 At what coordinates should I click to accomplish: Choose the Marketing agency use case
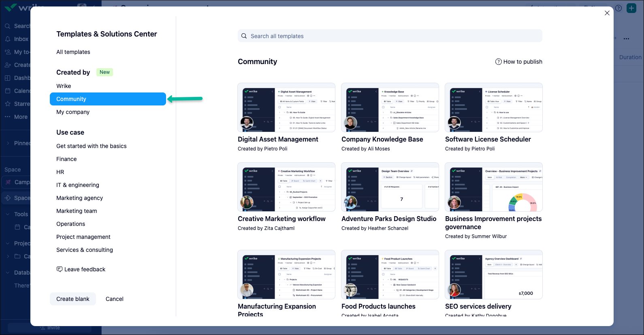point(79,198)
